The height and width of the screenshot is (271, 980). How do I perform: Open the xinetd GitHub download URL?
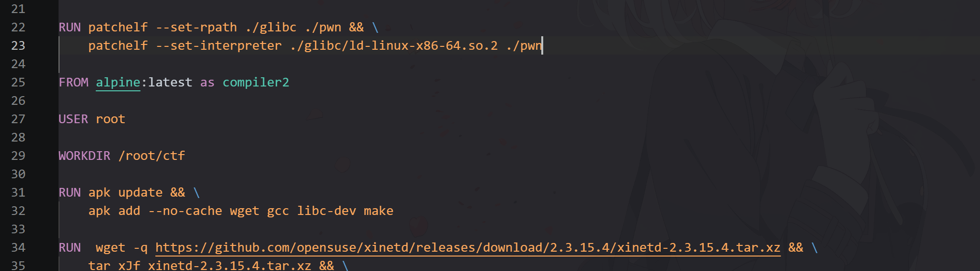click(468, 248)
